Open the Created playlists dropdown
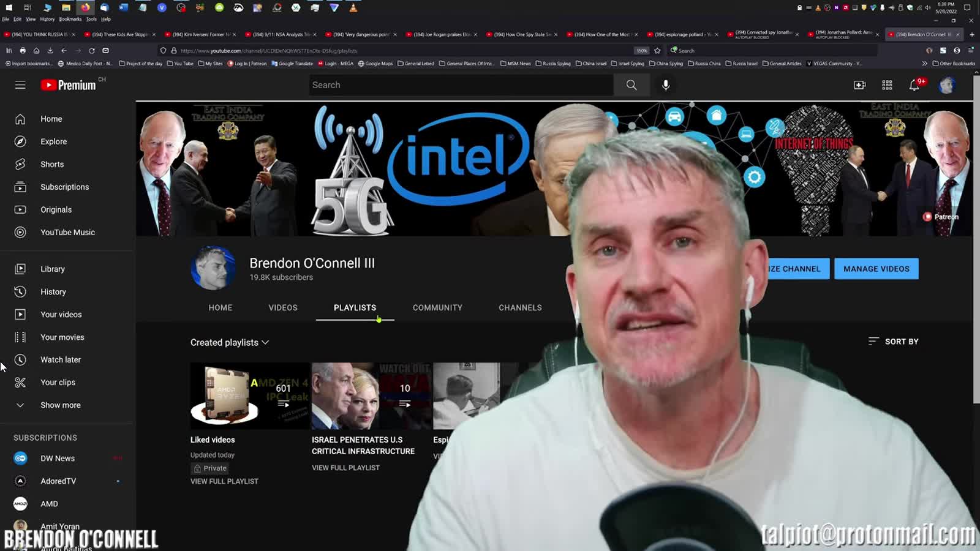This screenshot has height=551, width=980. click(x=230, y=342)
